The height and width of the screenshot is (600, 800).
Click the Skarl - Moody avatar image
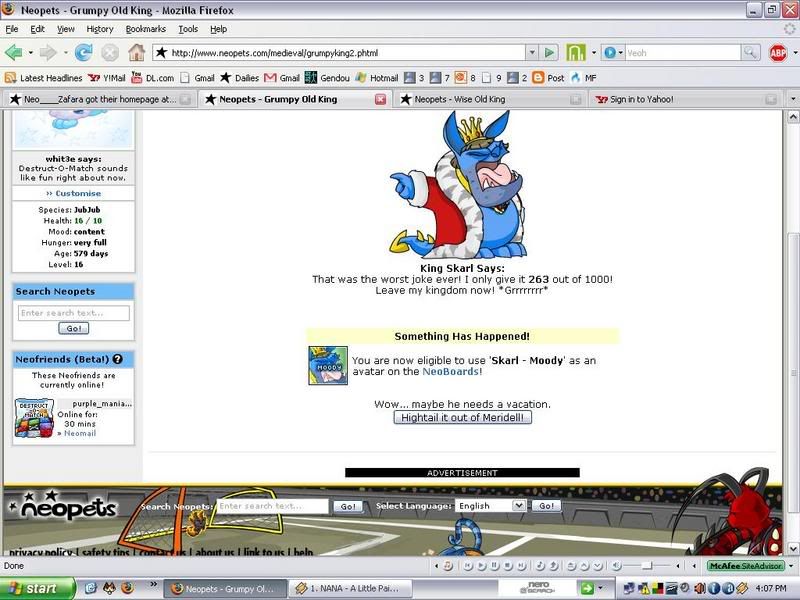tap(328, 365)
